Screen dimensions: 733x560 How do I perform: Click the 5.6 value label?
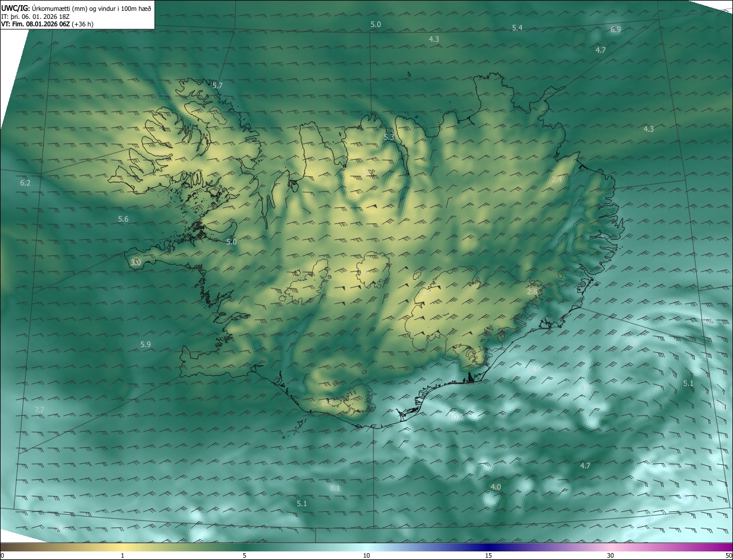pos(123,219)
